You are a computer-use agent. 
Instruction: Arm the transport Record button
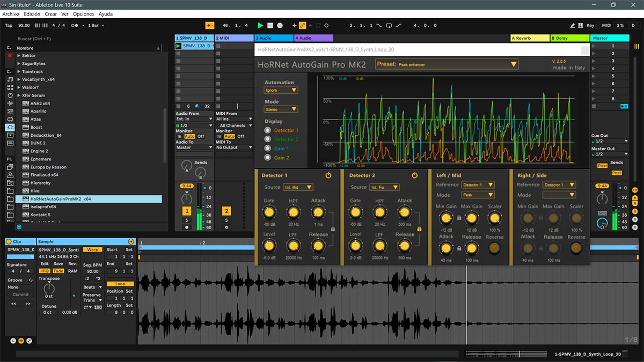pos(280,25)
